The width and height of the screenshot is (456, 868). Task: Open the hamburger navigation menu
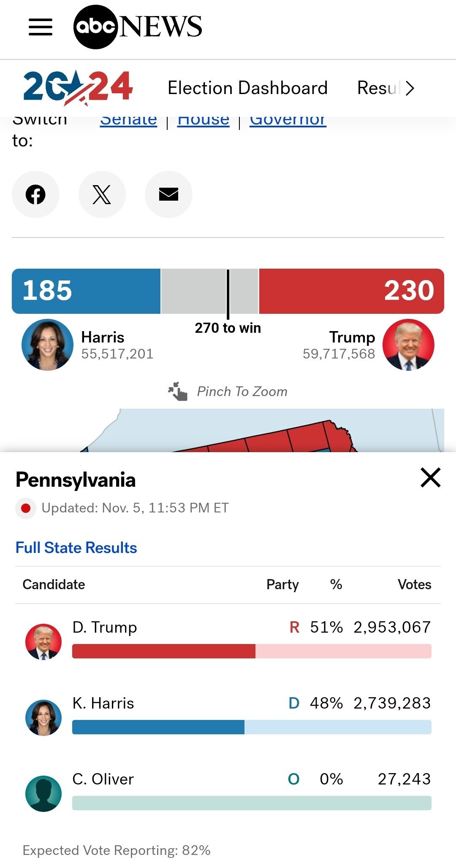point(41,27)
